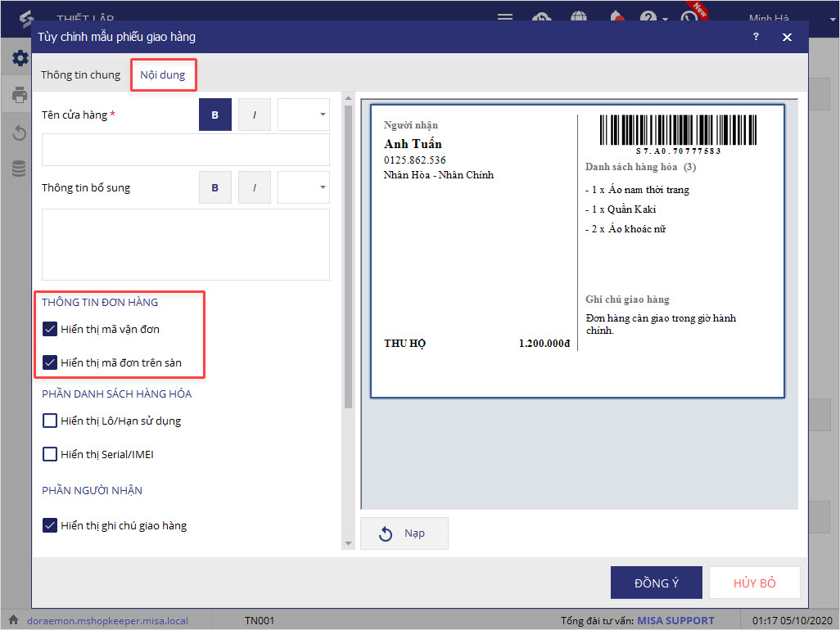Click the Áo khoác nữ item line in the preview

(625, 228)
